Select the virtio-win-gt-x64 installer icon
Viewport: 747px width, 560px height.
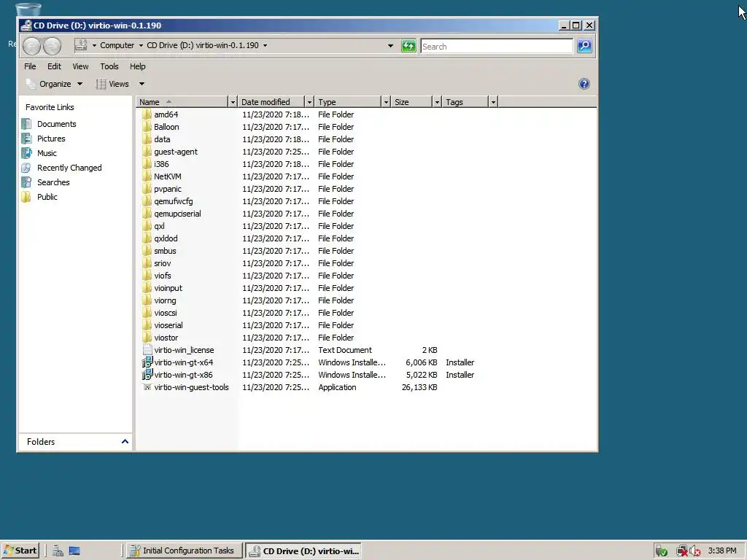point(147,362)
